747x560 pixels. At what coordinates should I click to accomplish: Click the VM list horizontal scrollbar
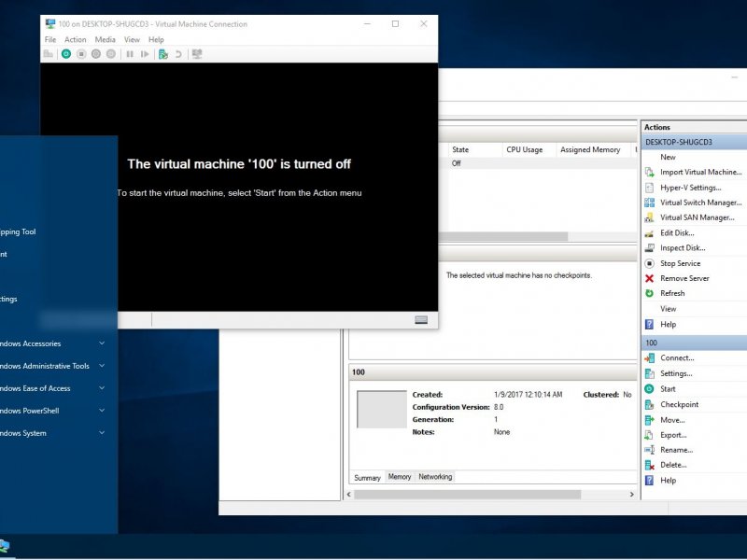[x=502, y=236]
